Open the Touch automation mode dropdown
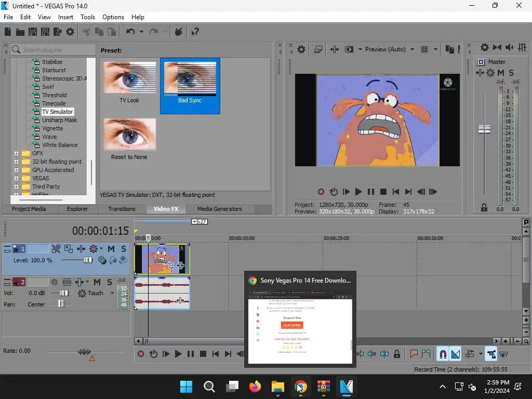The image size is (532, 399). coord(112,293)
